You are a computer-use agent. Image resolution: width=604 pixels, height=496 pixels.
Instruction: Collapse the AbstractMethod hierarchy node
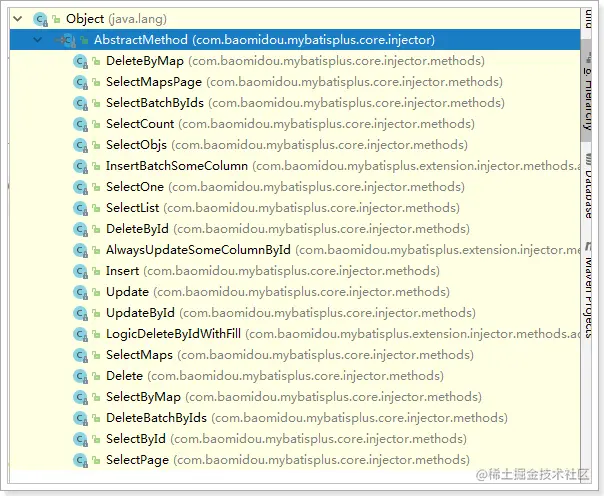[x=38, y=39]
